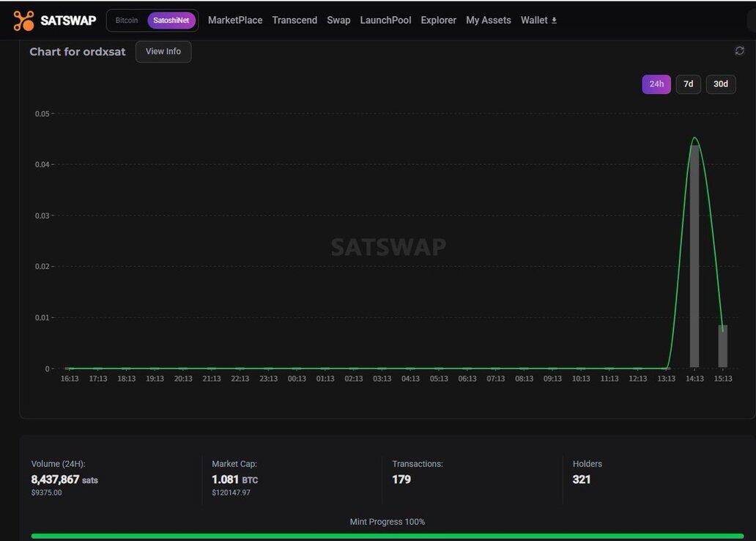The height and width of the screenshot is (541, 756).
Task: Click the 00:13 time axis label
Action: 297,379
